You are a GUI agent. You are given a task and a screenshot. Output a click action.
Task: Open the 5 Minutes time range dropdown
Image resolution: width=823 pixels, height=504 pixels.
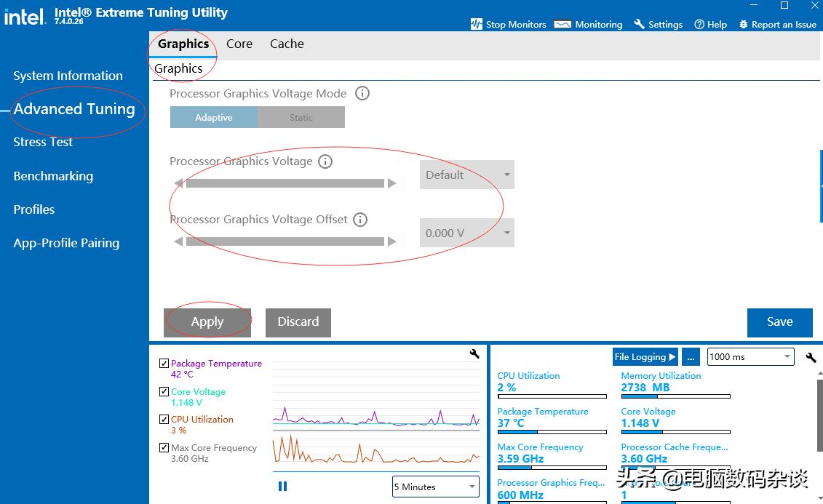[x=436, y=487]
